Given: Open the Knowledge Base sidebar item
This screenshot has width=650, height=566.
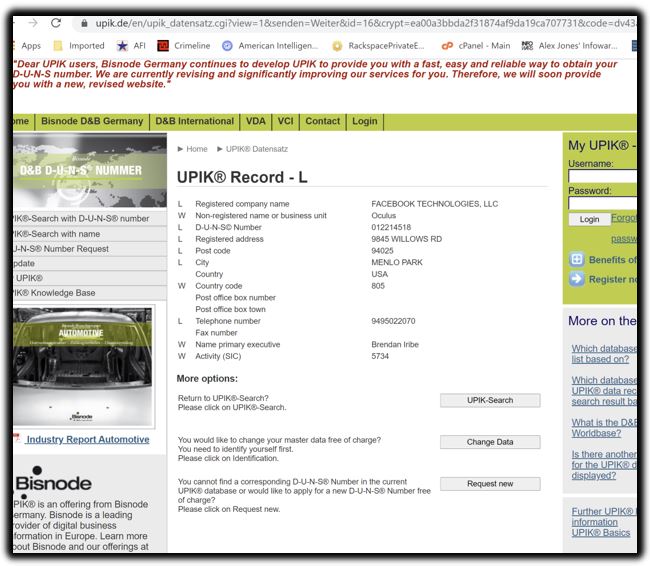Looking at the screenshot, I should coord(90,293).
